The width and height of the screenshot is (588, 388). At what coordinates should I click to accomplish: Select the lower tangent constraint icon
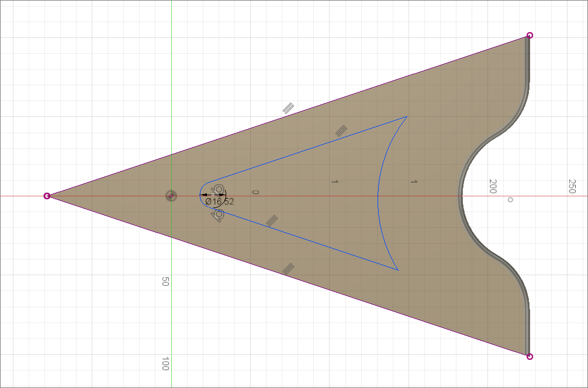pyautogui.click(x=219, y=215)
